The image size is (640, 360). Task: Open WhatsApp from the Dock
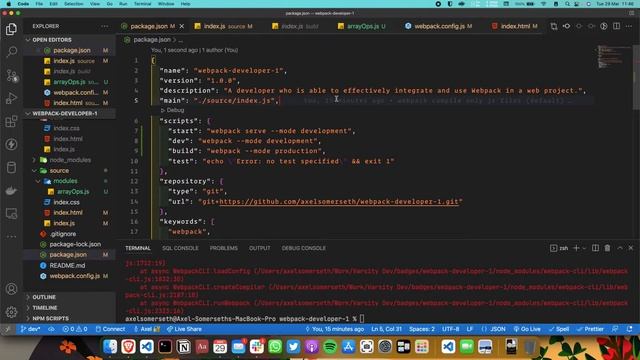[275, 347]
